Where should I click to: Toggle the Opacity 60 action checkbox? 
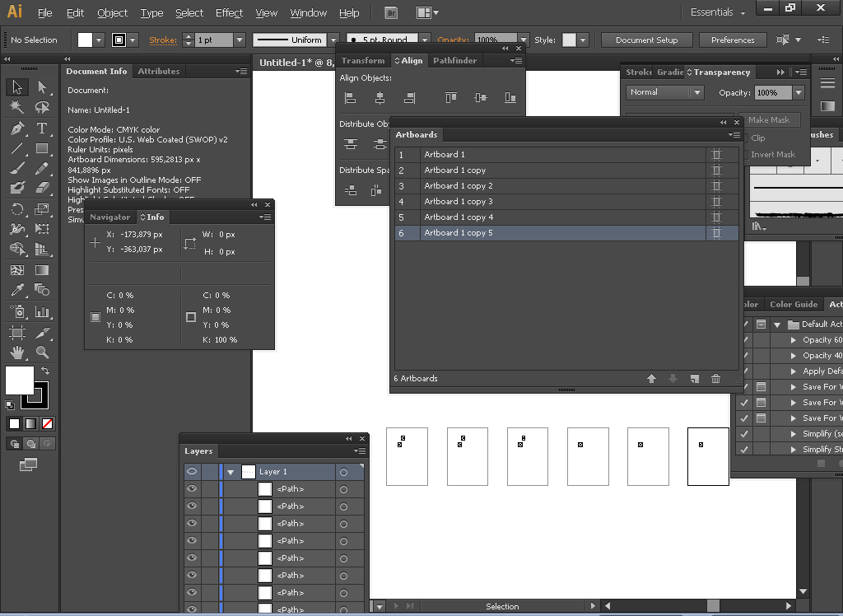pos(746,340)
